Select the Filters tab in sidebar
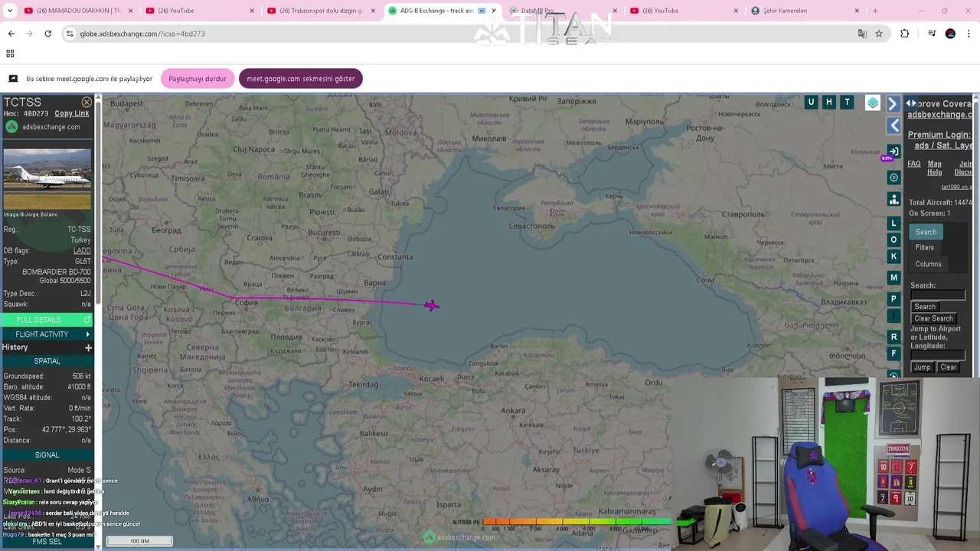Viewport: 980px width, 551px height. click(925, 248)
